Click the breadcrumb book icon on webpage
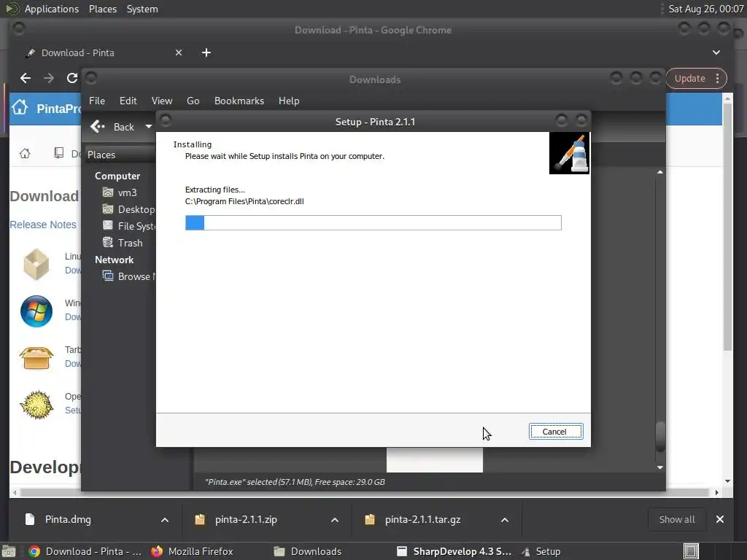The image size is (747, 560). coord(58,153)
